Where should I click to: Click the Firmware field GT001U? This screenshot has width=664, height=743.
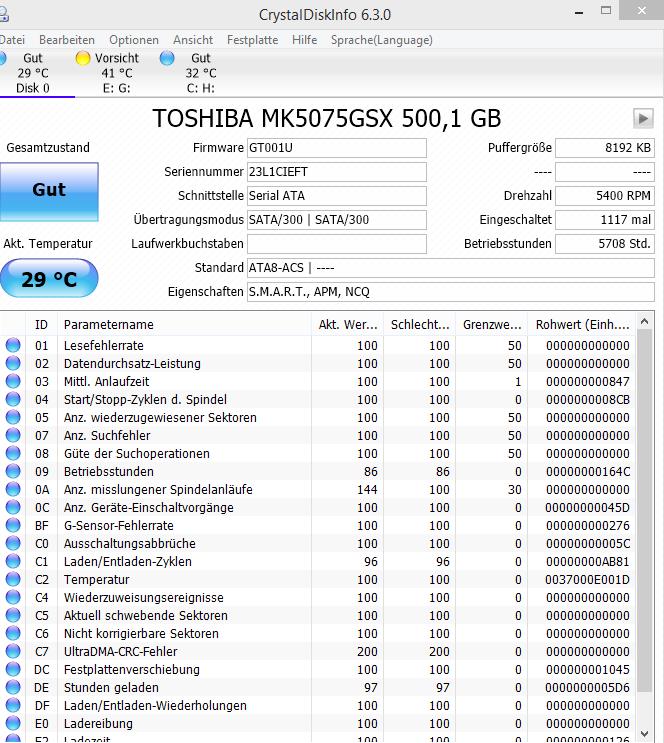tap(337, 148)
